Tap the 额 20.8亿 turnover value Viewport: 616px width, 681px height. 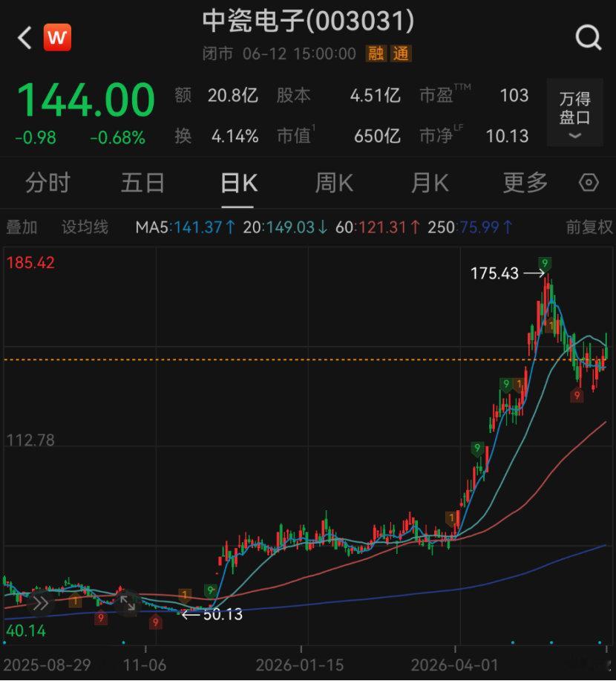click(x=233, y=95)
